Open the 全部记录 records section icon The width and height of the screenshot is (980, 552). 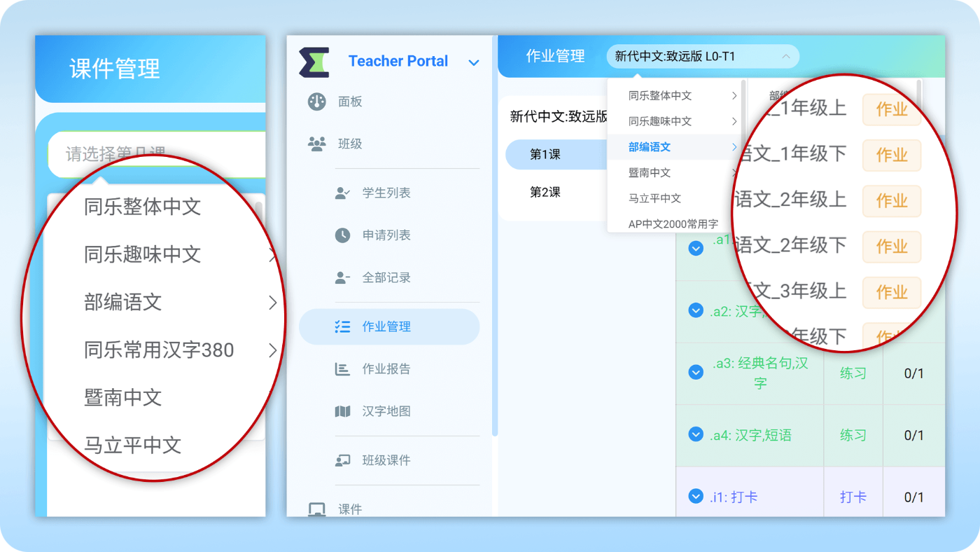point(342,277)
